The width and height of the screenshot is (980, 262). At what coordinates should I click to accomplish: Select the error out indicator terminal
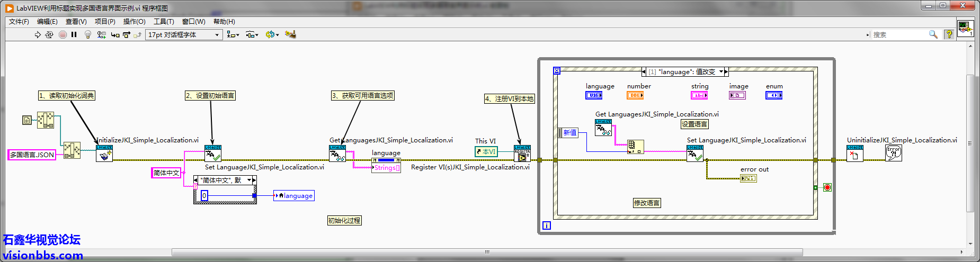pos(749,178)
